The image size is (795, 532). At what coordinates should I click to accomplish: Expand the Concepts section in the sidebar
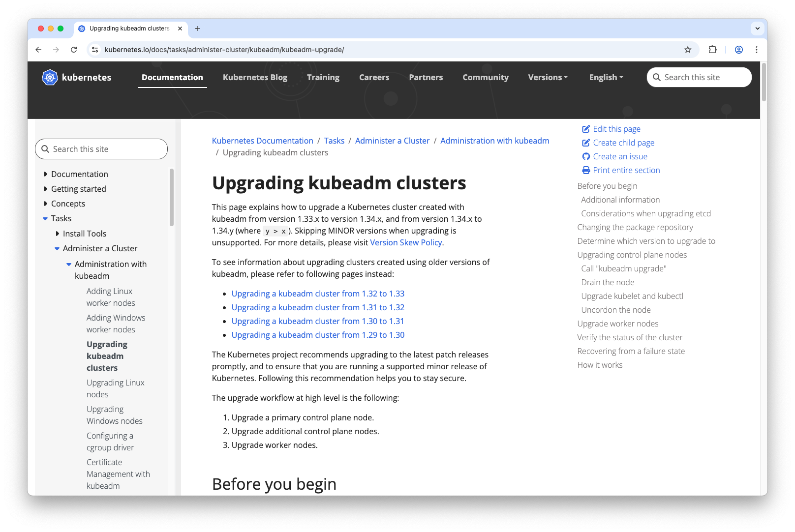pos(45,204)
